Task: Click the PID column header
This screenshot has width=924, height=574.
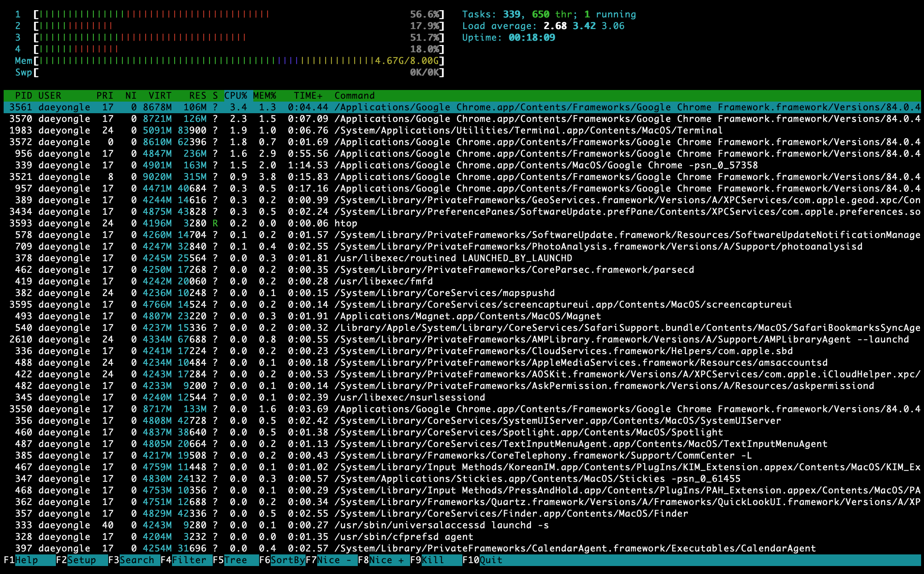Action: (23, 96)
